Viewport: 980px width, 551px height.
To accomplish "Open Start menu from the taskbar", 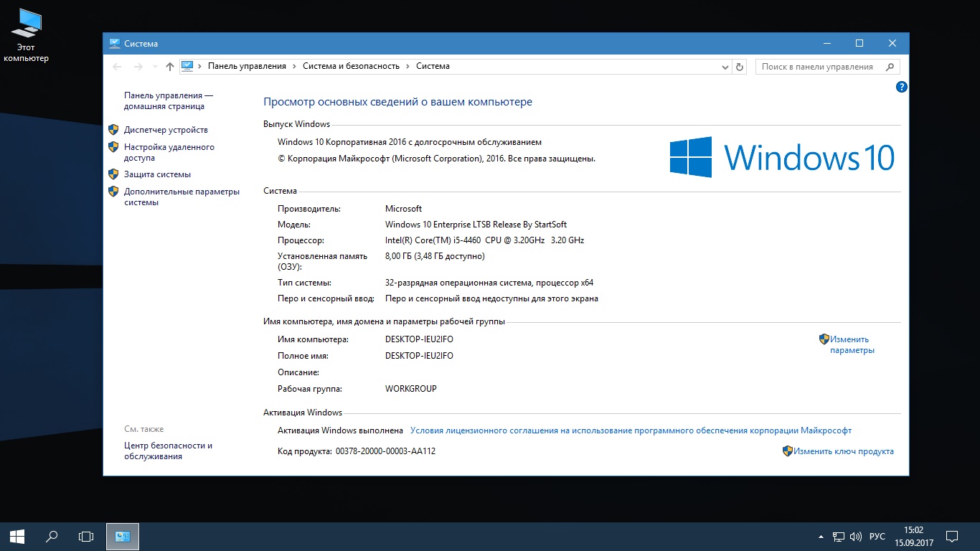I will tap(17, 536).
